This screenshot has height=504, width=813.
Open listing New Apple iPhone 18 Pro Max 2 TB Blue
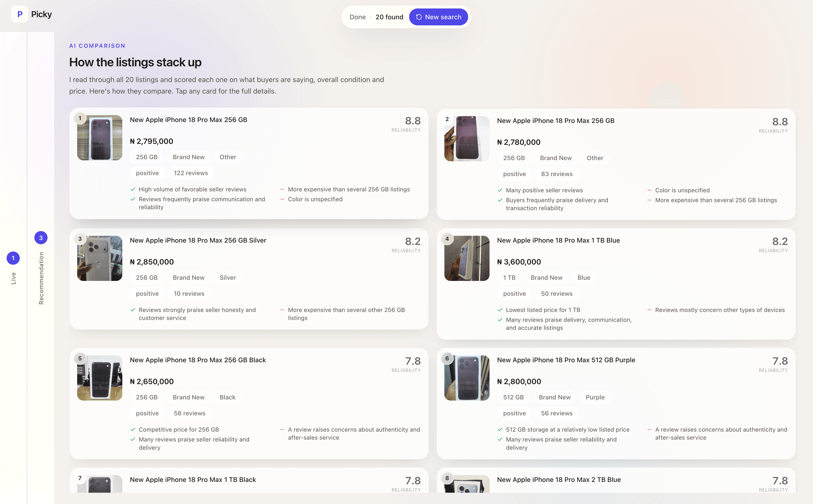click(559, 480)
